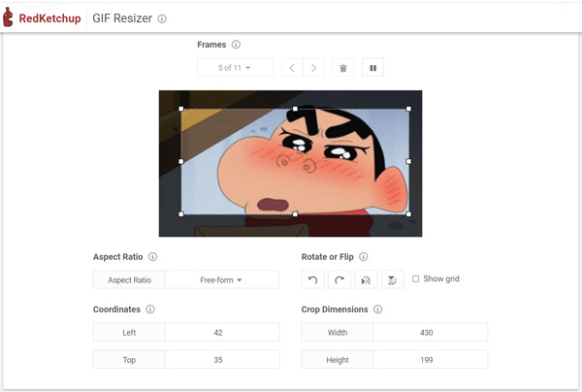Show info about Rotate or Flip
The image size is (582, 392).
click(364, 257)
